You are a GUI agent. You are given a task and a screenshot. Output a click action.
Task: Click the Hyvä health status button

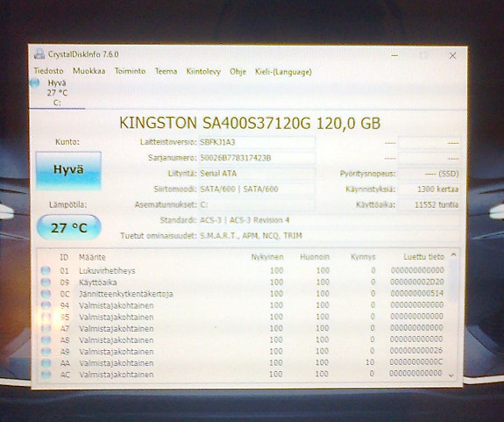coord(68,170)
